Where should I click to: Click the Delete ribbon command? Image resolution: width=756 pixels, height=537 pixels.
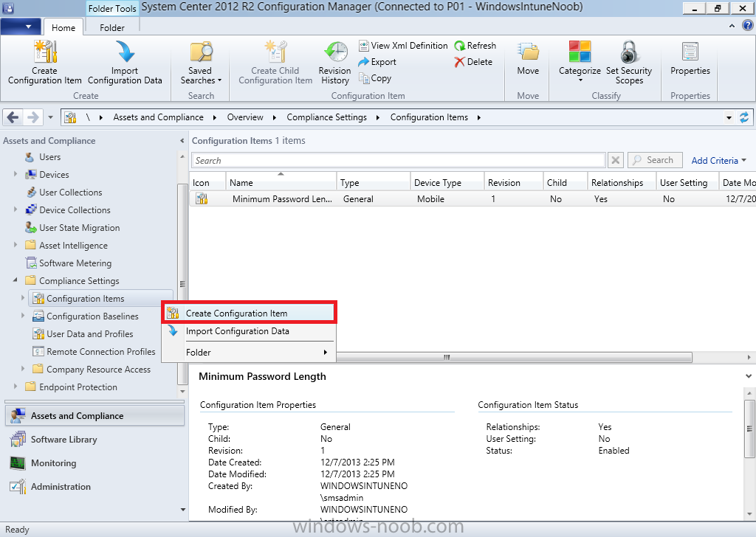[x=473, y=62]
